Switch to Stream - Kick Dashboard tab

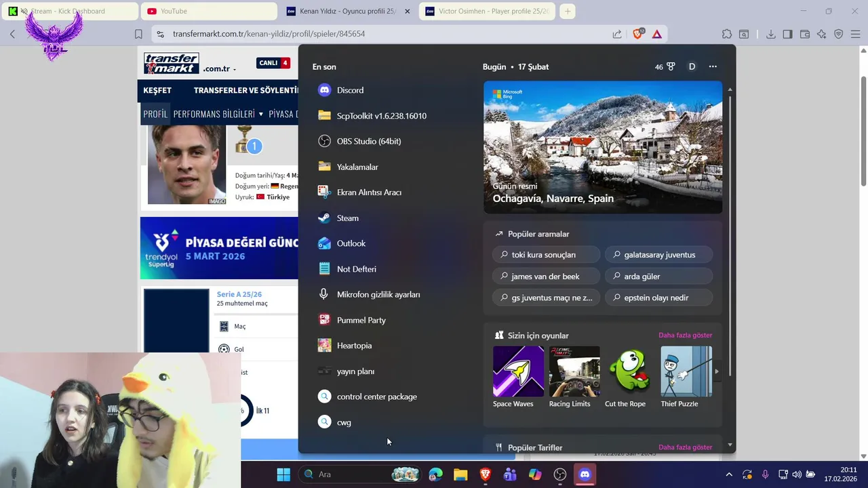click(x=70, y=11)
